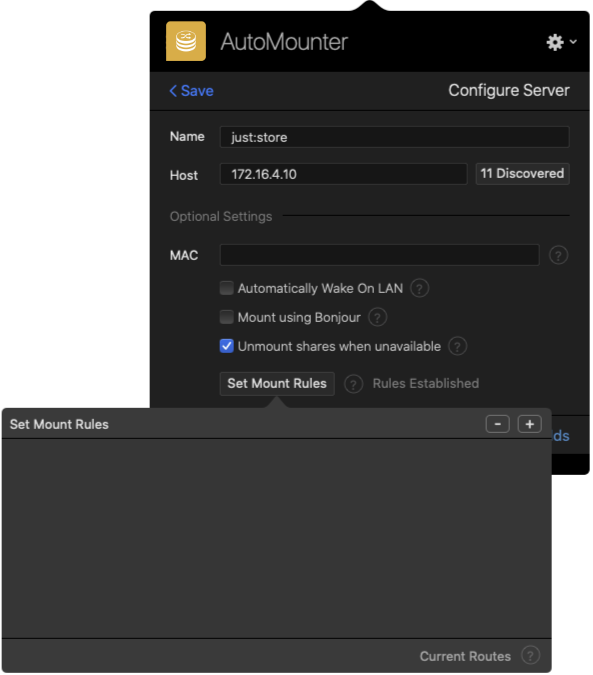The width and height of the screenshot is (593, 675).
Task: Click the Rules Established status text
Action: [x=426, y=384]
